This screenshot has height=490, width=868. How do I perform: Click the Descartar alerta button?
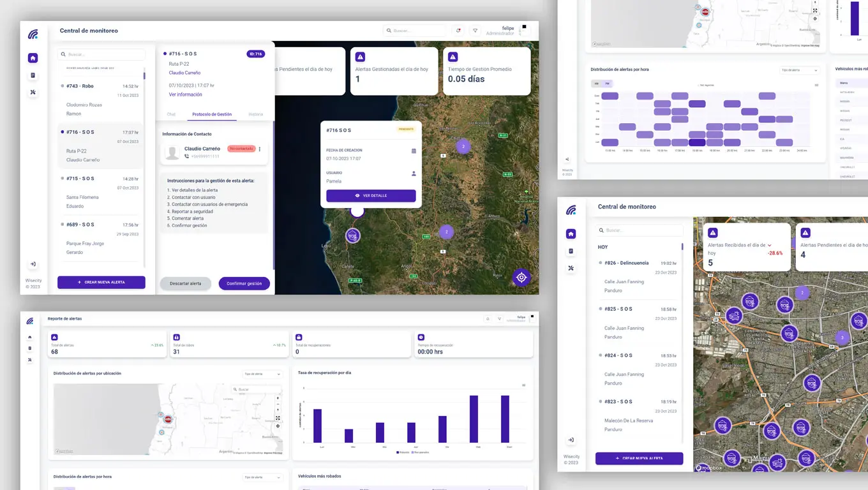point(185,283)
